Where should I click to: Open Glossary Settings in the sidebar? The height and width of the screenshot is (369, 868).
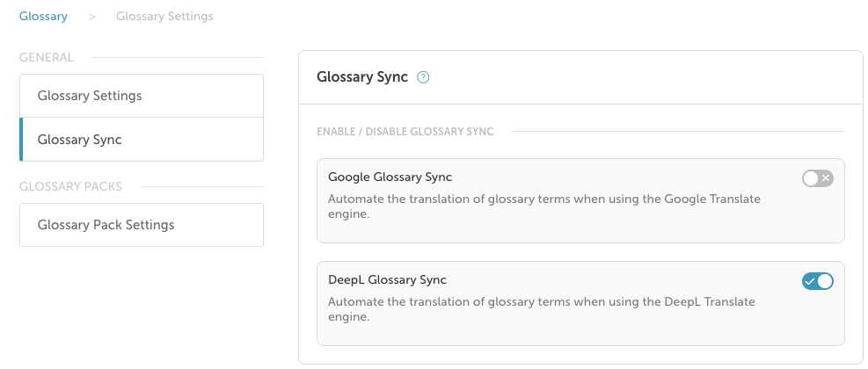(x=142, y=96)
